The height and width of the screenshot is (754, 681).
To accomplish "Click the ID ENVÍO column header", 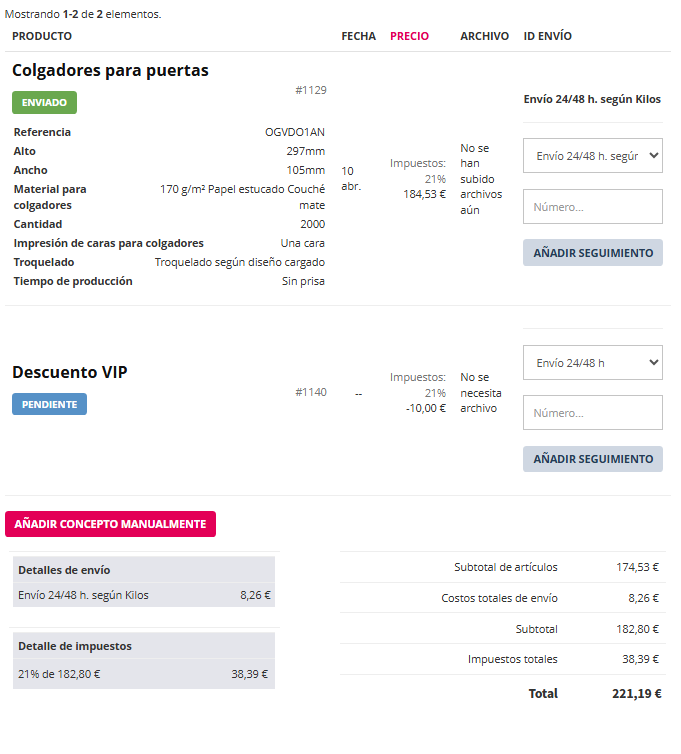I will click(x=547, y=36).
